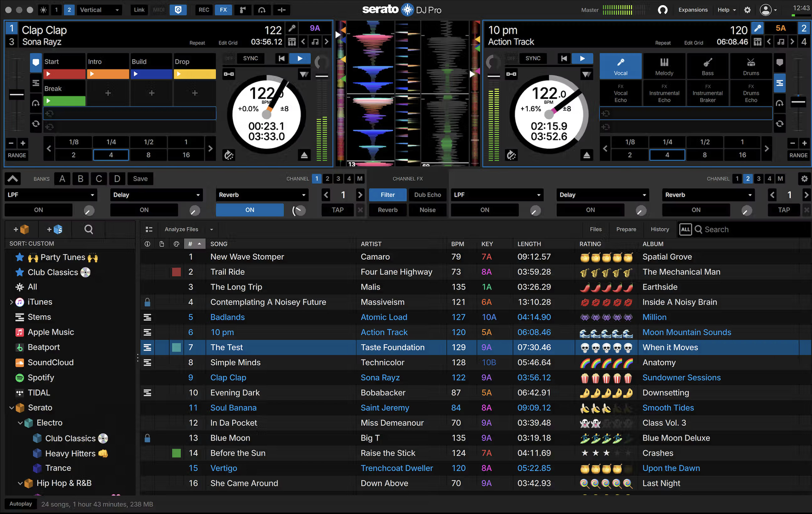Toggle the library view mode icon
This screenshot has width=812, height=514.
pos(149,230)
